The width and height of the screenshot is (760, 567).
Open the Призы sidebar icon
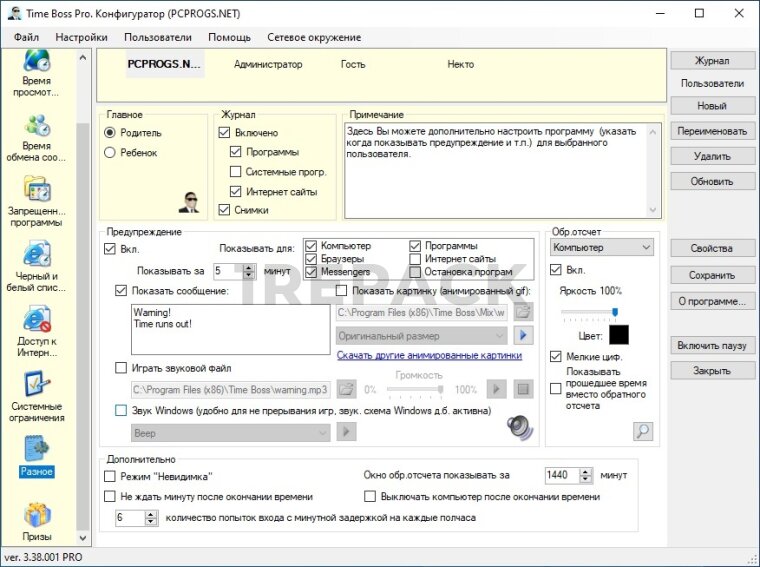[x=37, y=521]
